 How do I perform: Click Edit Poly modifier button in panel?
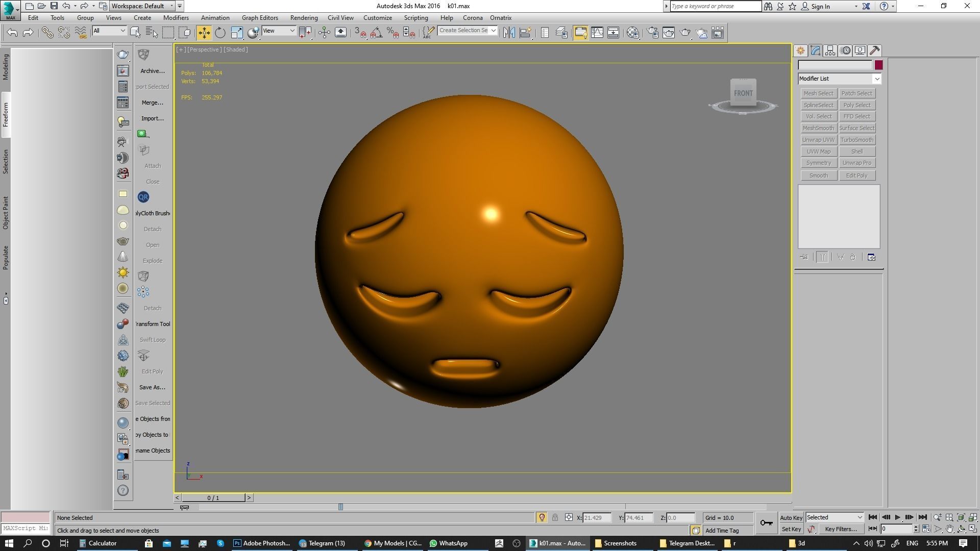click(x=857, y=176)
